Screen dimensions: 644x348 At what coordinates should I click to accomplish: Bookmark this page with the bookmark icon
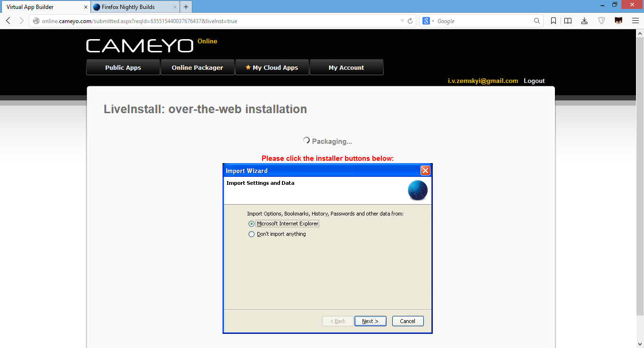click(553, 21)
